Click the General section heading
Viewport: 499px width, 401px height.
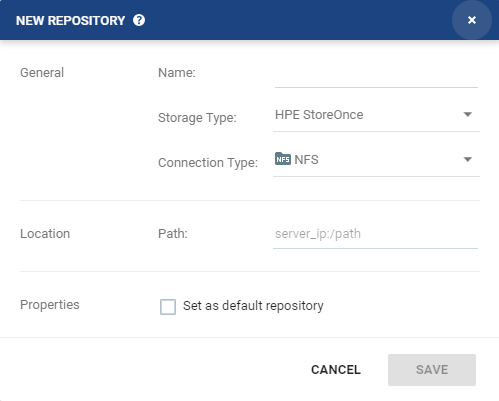(42, 73)
